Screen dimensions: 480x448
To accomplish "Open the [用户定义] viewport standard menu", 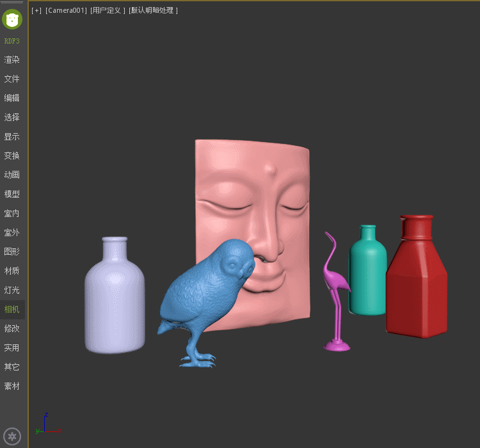I will click(108, 10).
